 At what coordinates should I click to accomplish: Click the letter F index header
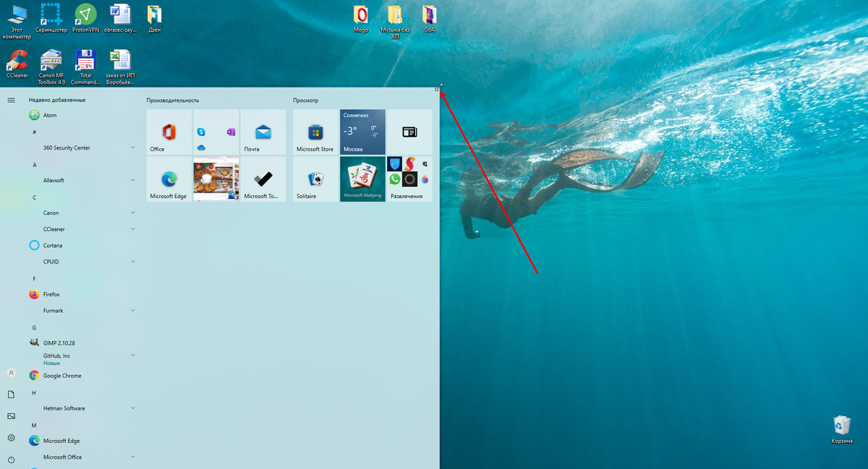click(x=34, y=279)
